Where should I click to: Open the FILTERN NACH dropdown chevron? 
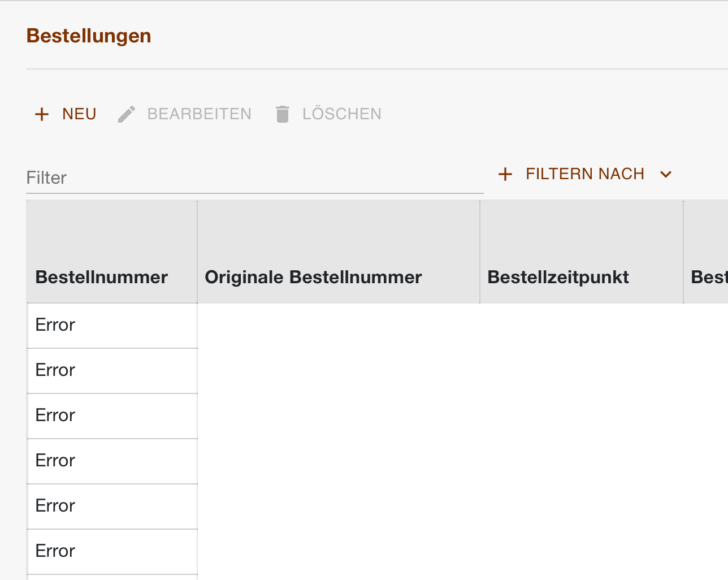pos(665,175)
